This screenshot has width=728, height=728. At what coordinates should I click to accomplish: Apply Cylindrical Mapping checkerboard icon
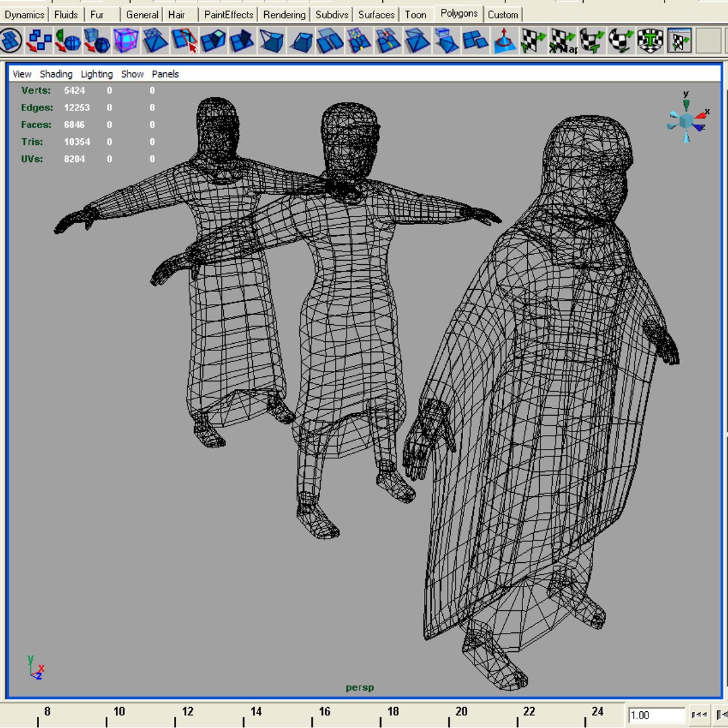[592, 40]
